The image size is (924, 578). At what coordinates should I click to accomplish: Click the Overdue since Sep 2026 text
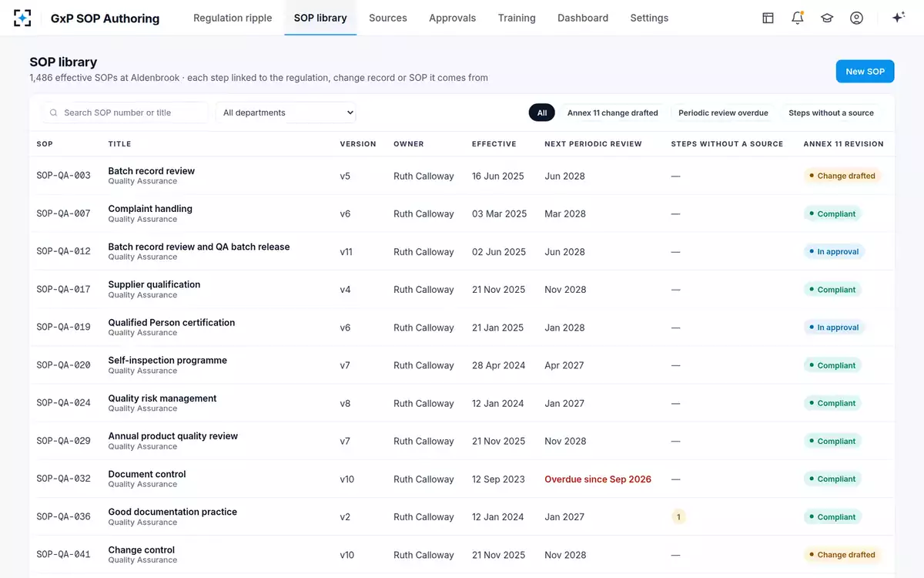click(598, 479)
